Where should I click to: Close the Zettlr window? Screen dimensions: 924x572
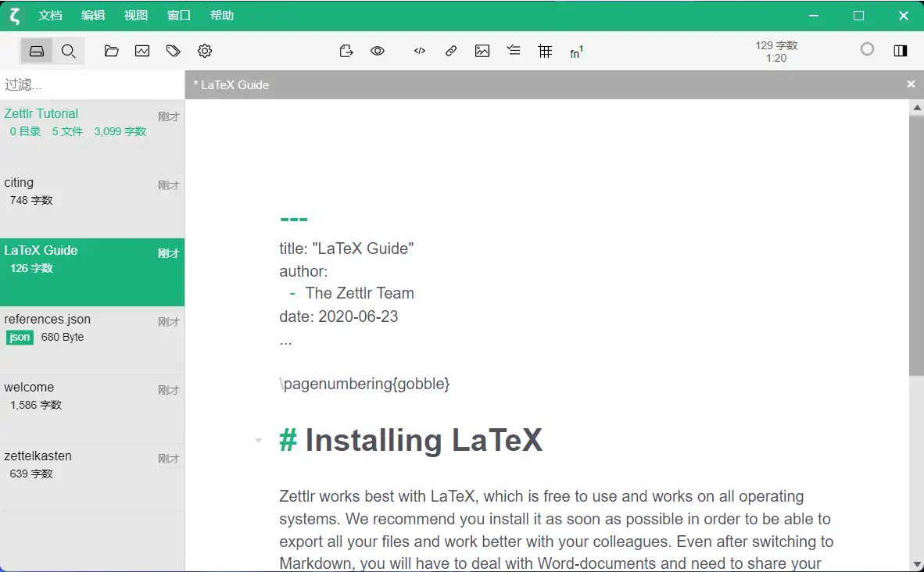tap(904, 16)
